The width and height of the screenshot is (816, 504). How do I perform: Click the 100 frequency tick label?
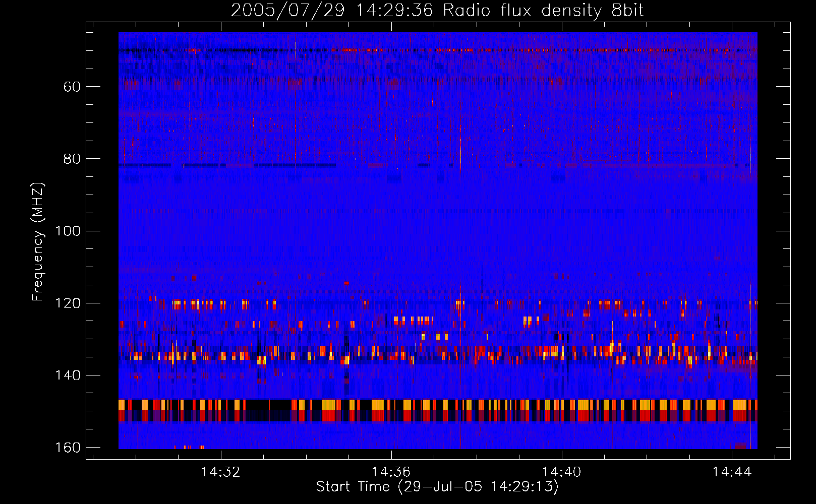point(68,231)
